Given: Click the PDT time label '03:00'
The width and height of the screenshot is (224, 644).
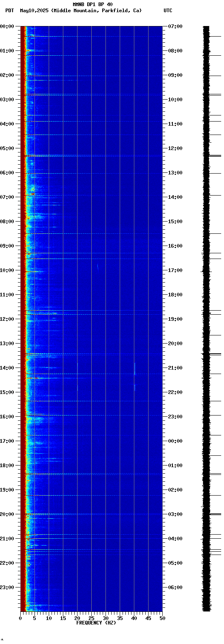Looking at the screenshot, I should [7, 100].
